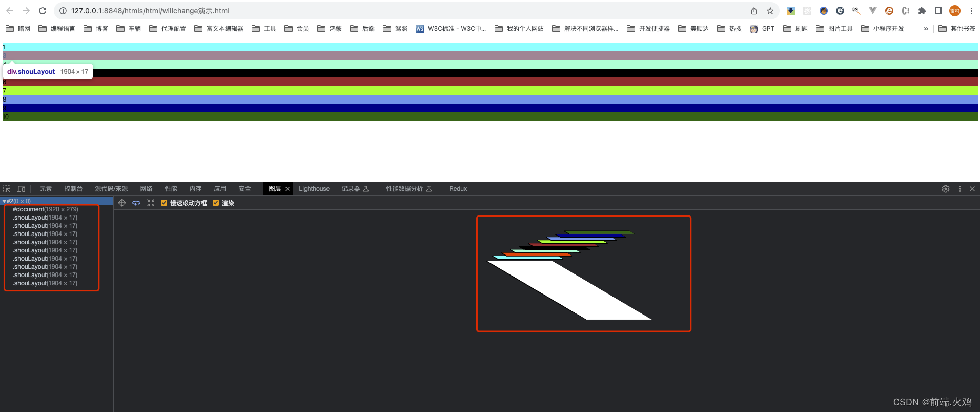Bookmark this page with the star icon
Viewport: 980px width, 412px height.
[770, 11]
